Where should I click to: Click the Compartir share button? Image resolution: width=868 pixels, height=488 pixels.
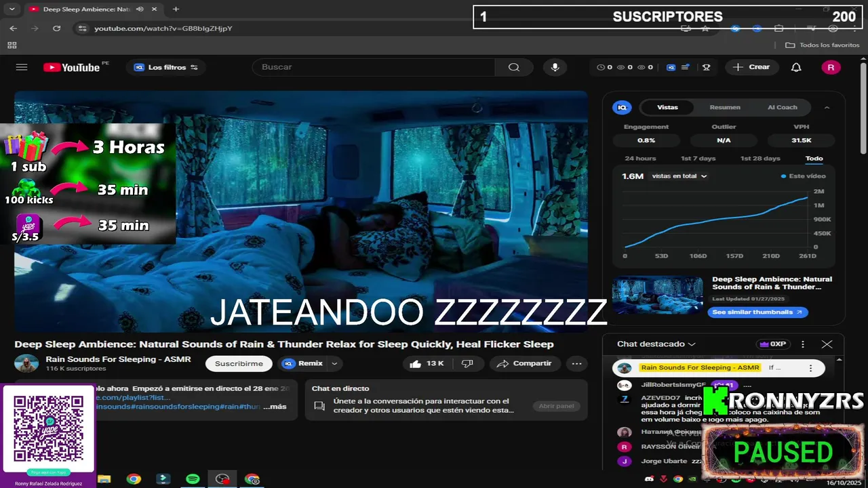(524, 363)
